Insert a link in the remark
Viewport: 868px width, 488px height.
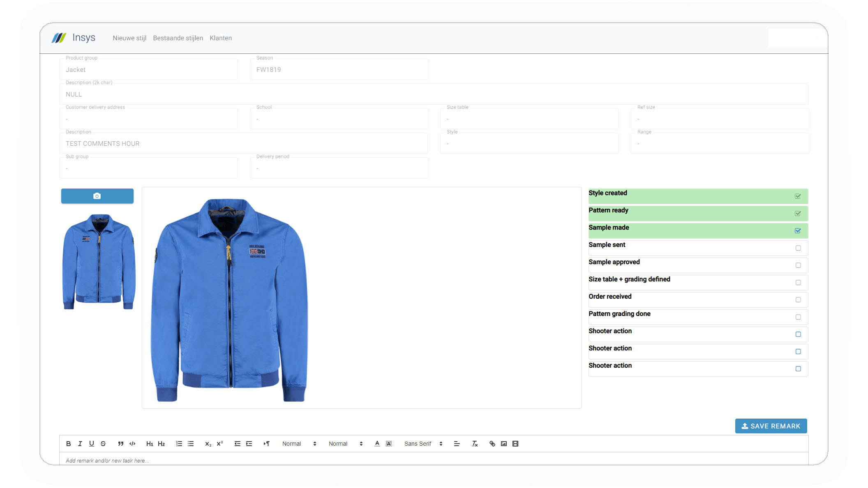tap(492, 444)
